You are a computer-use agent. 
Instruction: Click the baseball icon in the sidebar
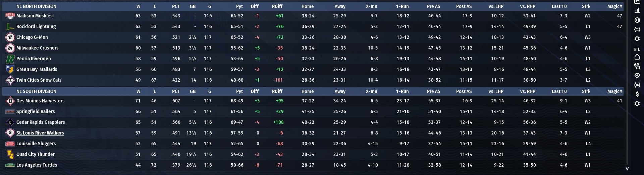tap(637, 20)
